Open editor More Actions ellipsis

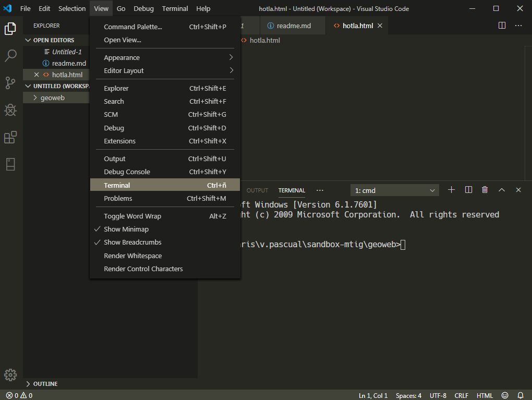click(x=518, y=26)
